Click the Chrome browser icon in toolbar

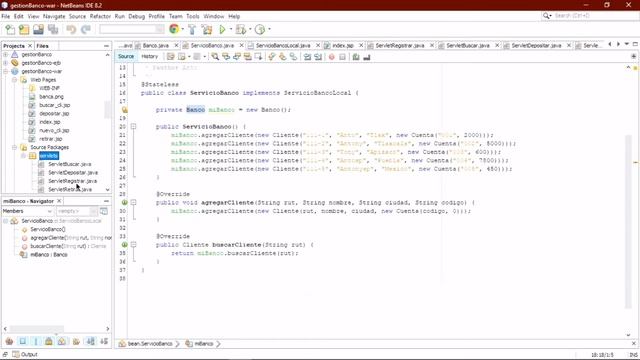[174, 29]
